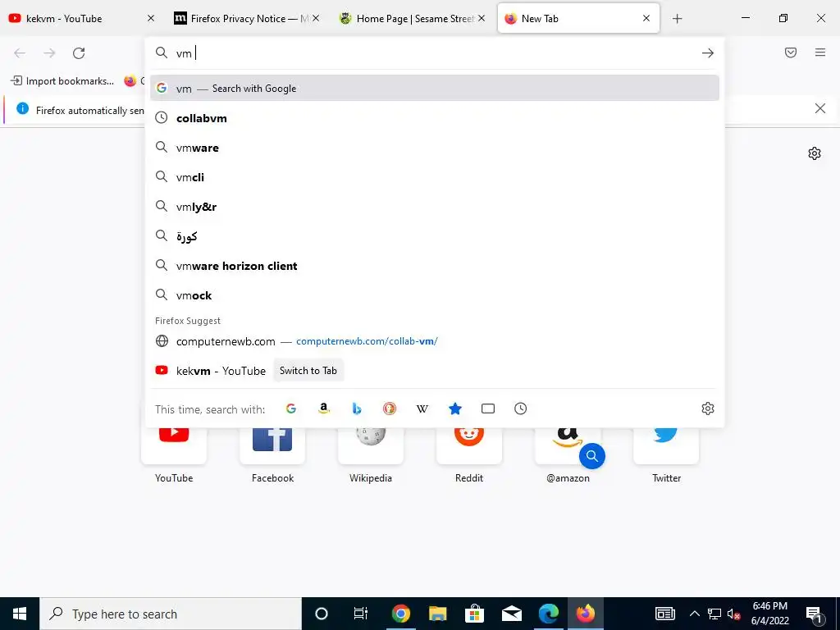Open Cortana circle on taskbar
Image resolution: width=840 pixels, height=630 pixels.
322,614
